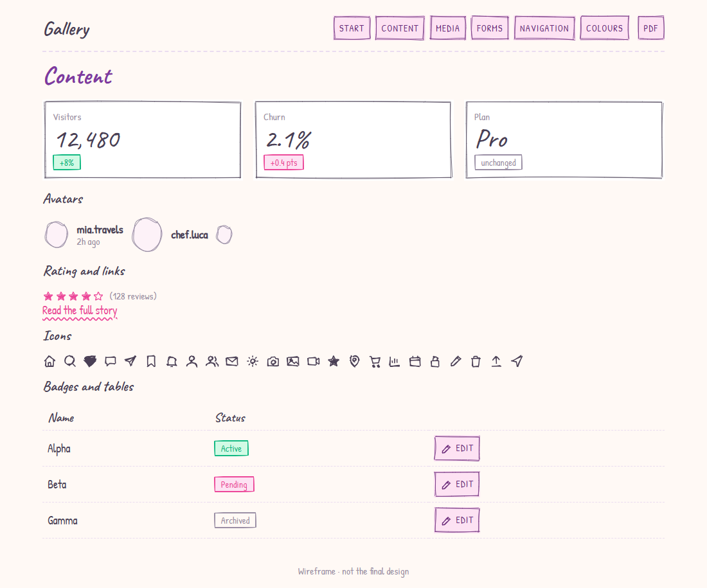Click the paper plane send icon

click(130, 361)
